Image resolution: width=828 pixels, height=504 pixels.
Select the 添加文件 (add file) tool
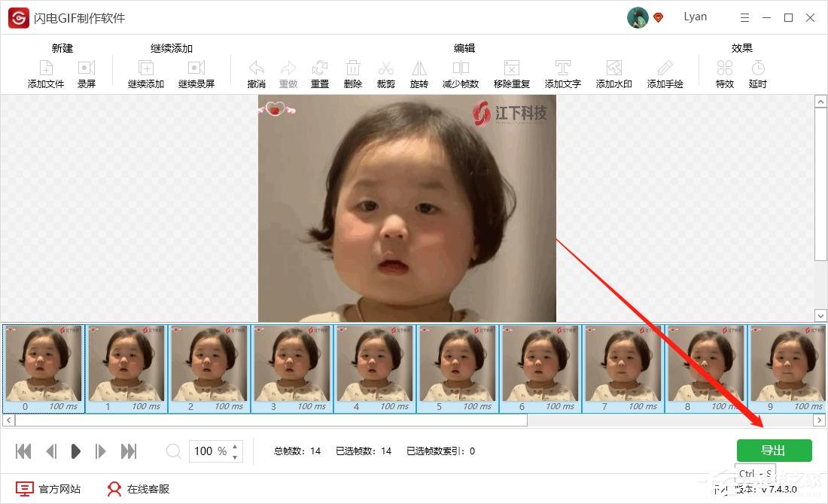click(x=45, y=72)
